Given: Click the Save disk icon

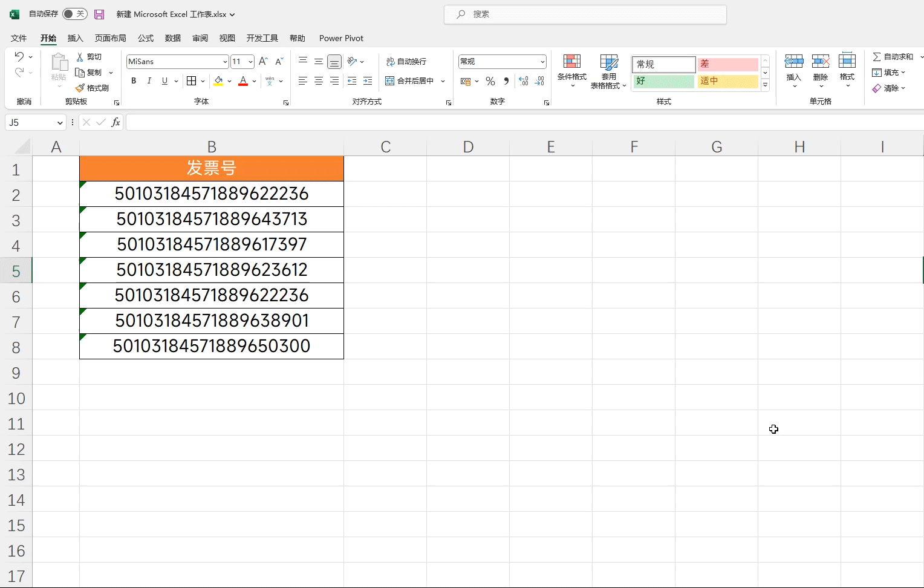Looking at the screenshot, I should [x=99, y=14].
